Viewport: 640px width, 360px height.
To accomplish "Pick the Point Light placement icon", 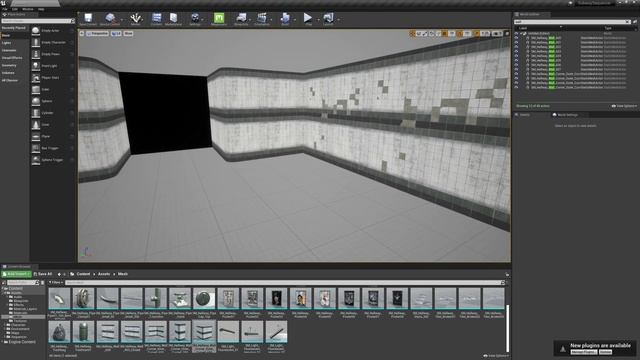I will pos(36,66).
